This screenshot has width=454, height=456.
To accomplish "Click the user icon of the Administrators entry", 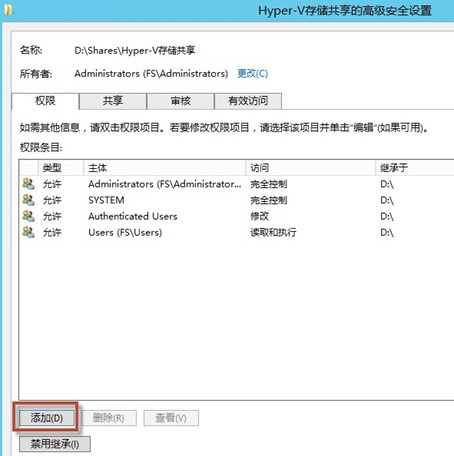I will pyautogui.click(x=28, y=184).
